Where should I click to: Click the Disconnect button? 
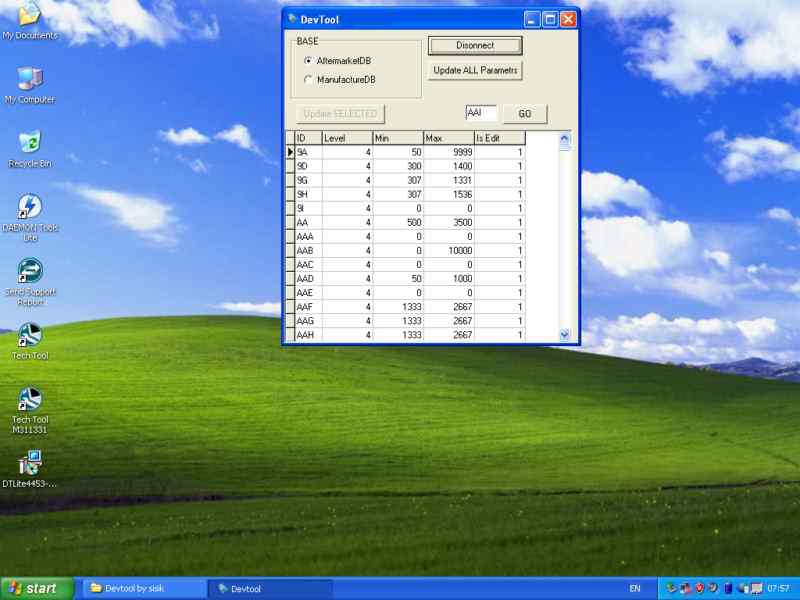click(x=475, y=45)
